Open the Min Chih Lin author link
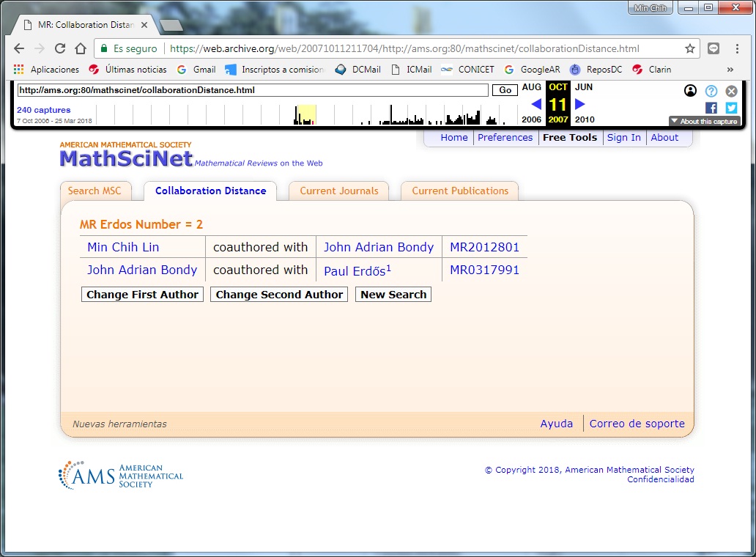Viewport: 756px width, 557px height. pos(123,247)
